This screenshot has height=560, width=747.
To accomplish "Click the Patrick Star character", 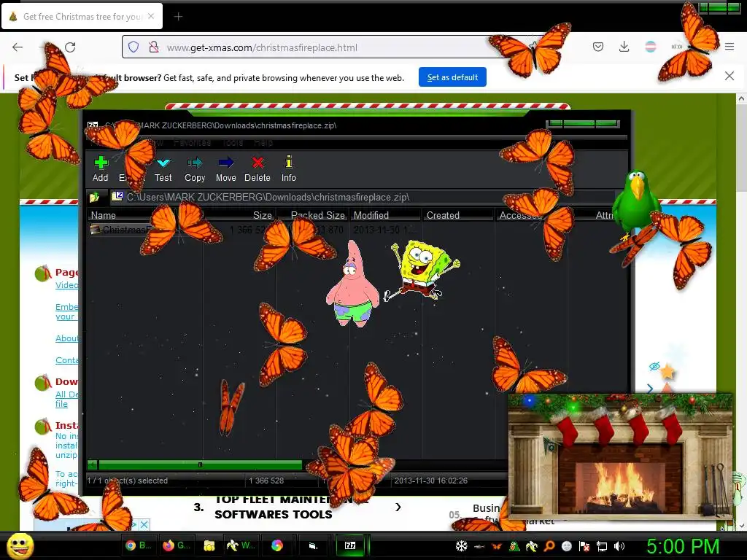I will point(353,284).
